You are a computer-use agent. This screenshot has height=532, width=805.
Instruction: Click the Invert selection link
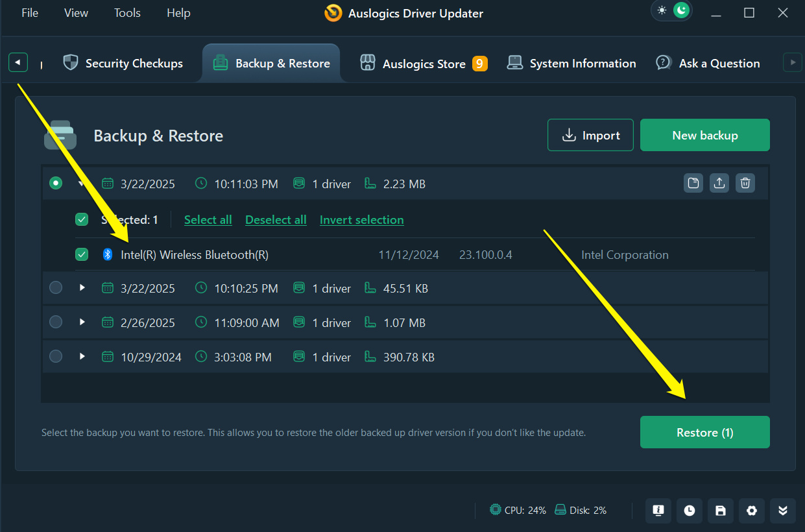361,220
